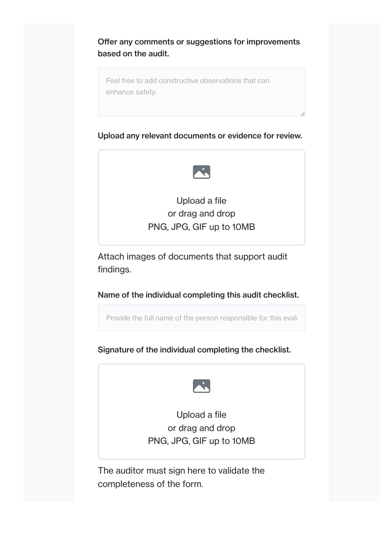The width and height of the screenshot is (392, 555).
Task: Click "PNG, JPG, GIF up to 10MB" in documents box
Action: point(201,227)
